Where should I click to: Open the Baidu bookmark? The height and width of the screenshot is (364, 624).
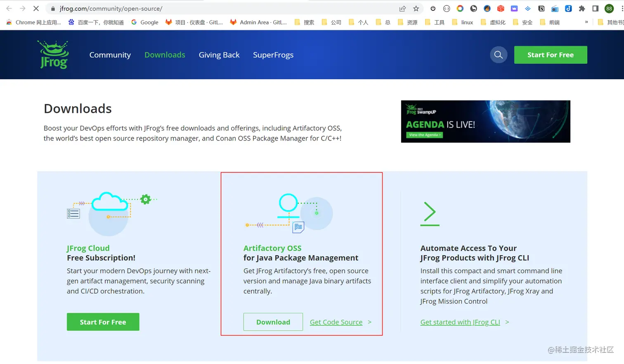pos(96,22)
